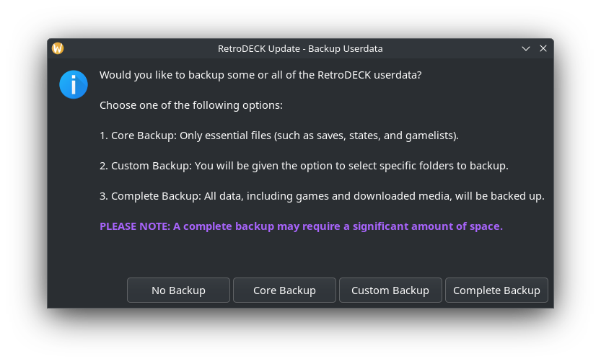Click the "1. Core Backup" description line
The image size is (601, 364).
point(279,136)
